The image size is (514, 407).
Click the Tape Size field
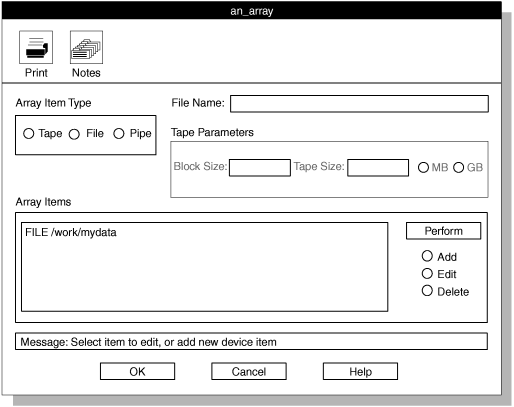(x=378, y=168)
